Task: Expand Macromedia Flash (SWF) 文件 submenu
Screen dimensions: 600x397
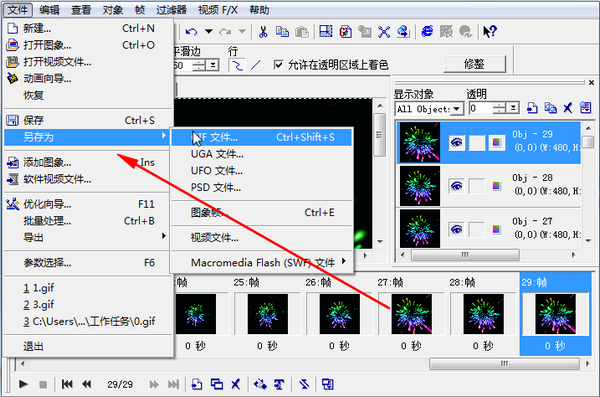Action: coord(262,263)
